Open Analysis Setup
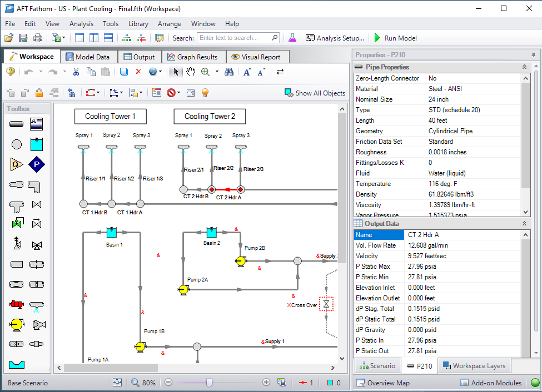 click(335, 38)
